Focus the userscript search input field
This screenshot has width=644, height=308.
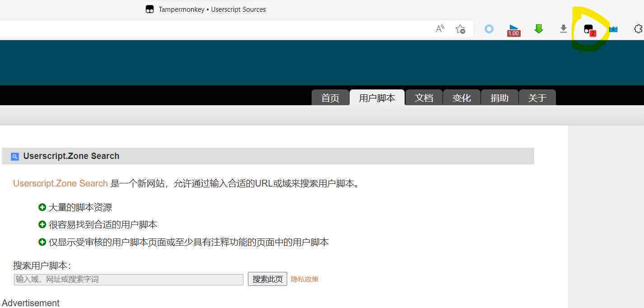[x=129, y=280]
